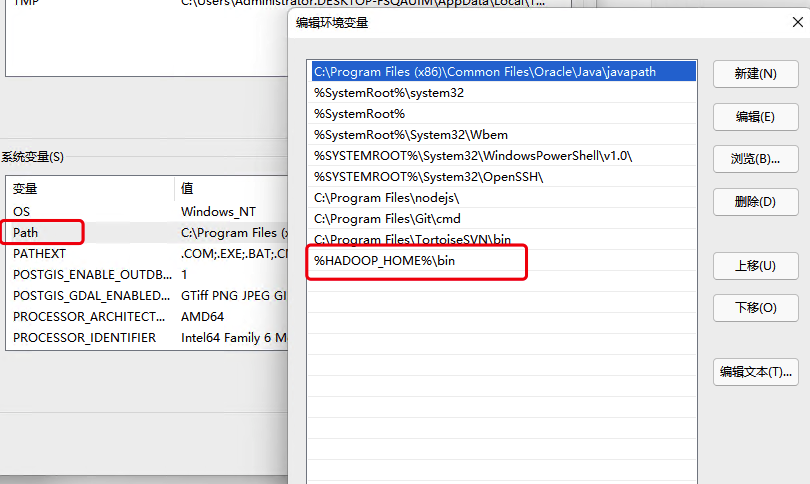This screenshot has height=484, width=810.
Task: Select the %HADOOP_HOME%\bin entry
Action: (x=385, y=261)
